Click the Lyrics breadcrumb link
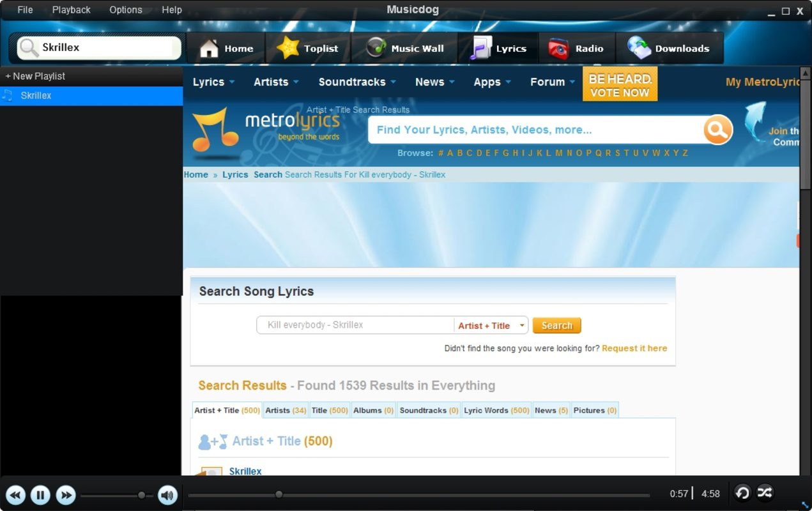Viewport: 812px width, 511px height. 235,174
